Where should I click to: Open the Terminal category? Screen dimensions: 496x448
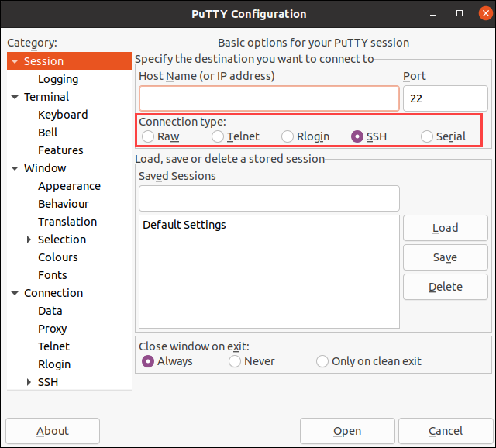[x=46, y=97]
